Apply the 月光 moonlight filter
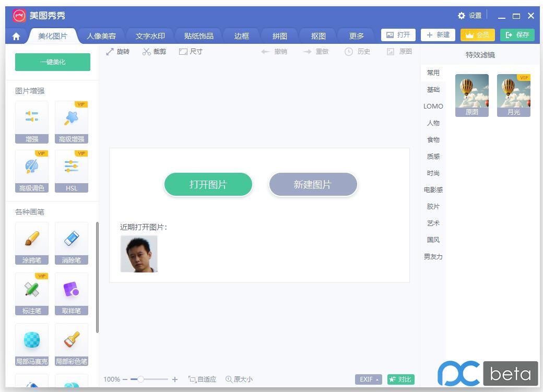543x392 pixels. (x=514, y=95)
